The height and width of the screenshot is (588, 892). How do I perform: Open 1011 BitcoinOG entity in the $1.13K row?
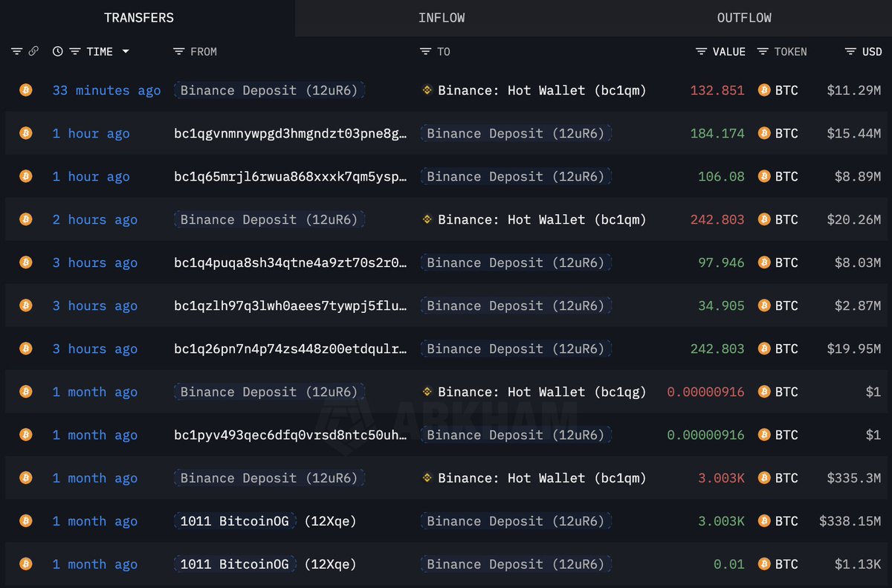235,564
